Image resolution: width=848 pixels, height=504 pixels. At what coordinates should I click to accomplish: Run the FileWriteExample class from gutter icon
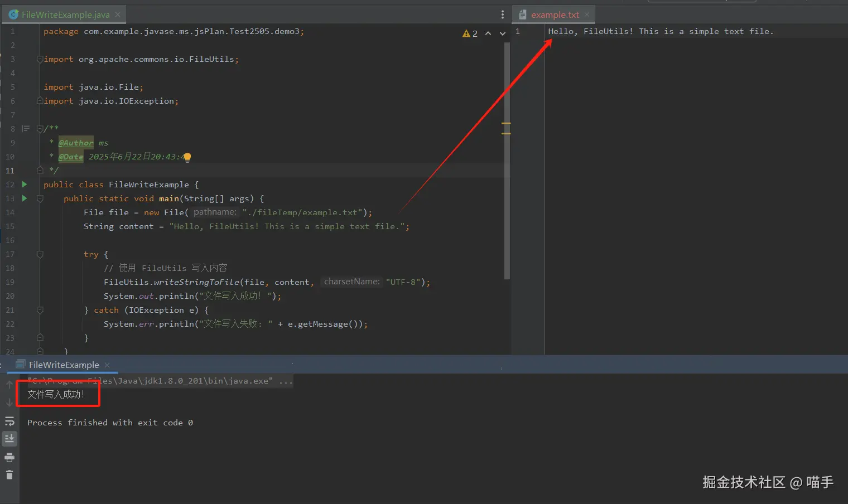coord(24,184)
